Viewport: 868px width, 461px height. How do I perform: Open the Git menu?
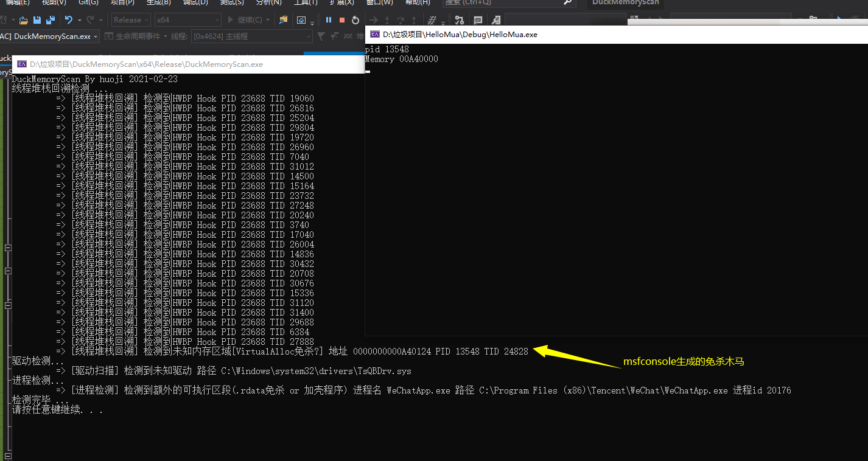(88, 2)
